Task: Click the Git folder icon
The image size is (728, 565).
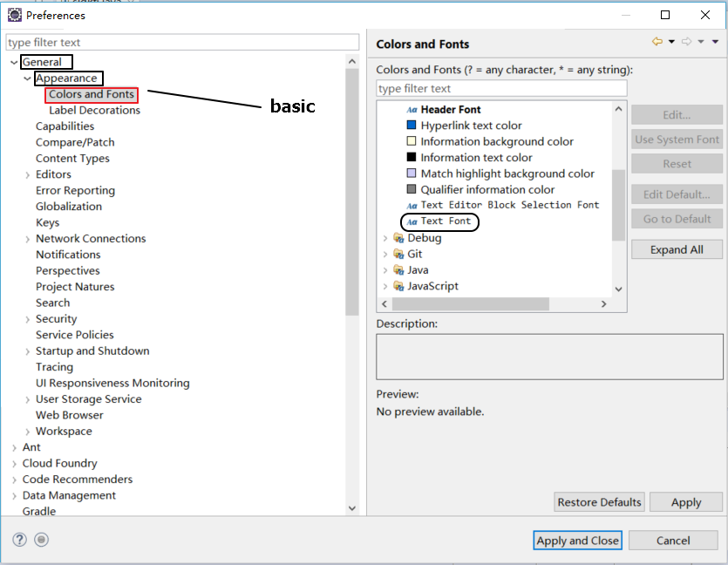Action: pyautogui.click(x=398, y=254)
